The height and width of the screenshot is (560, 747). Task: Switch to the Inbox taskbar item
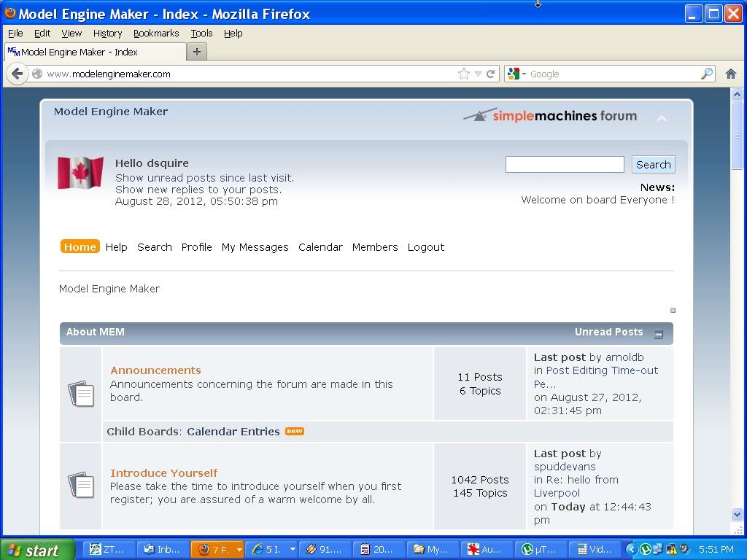pyautogui.click(x=163, y=550)
